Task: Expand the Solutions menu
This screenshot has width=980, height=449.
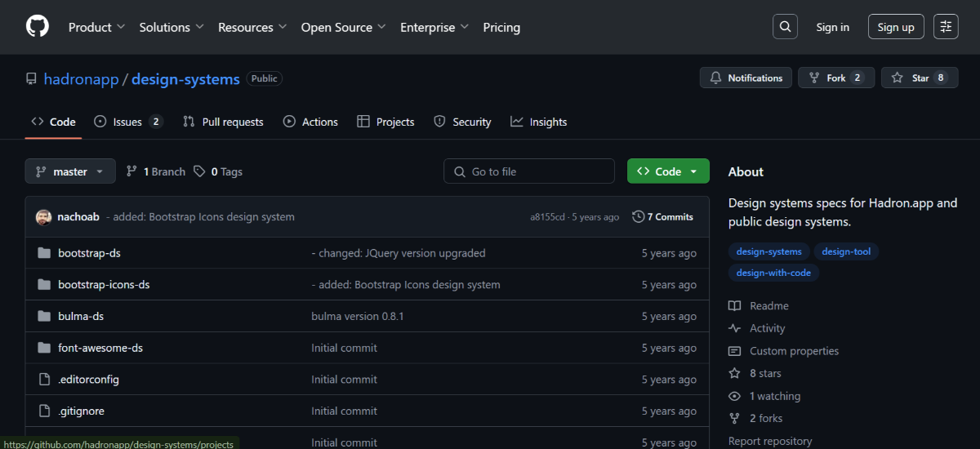Action: [x=171, y=27]
